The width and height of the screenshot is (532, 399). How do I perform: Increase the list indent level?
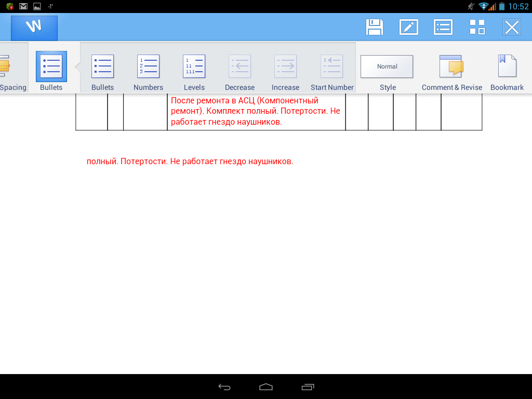pyautogui.click(x=285, y=72)
